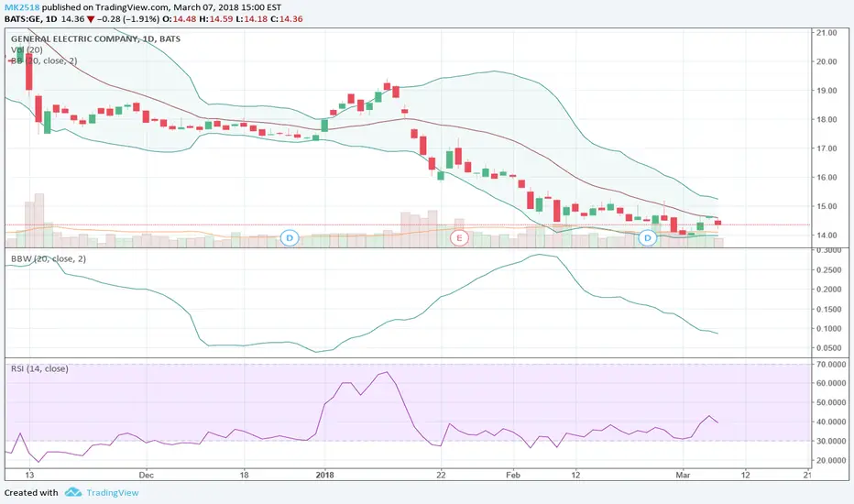Click the 18.00 price axis label

(x=827, y=119)
